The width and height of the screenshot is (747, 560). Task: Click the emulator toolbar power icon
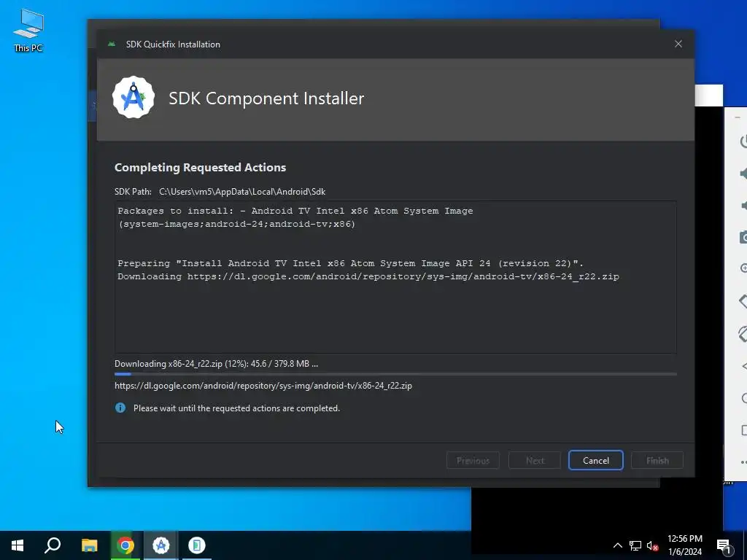pos(743,141)
